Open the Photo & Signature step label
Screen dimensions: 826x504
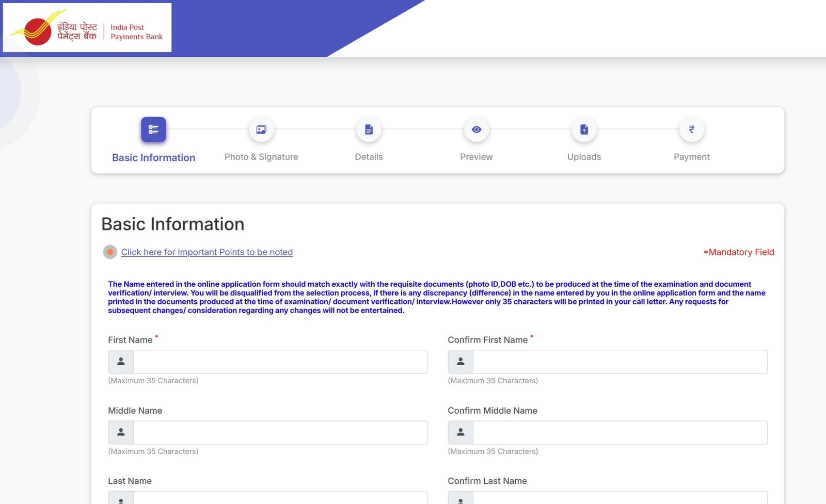261,157
